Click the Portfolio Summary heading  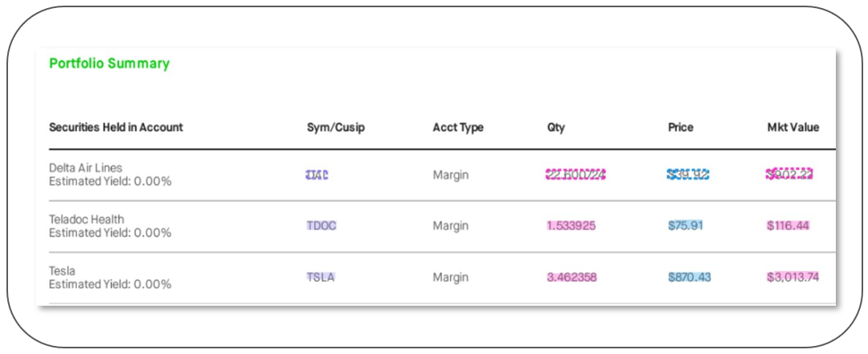point(109,64)
